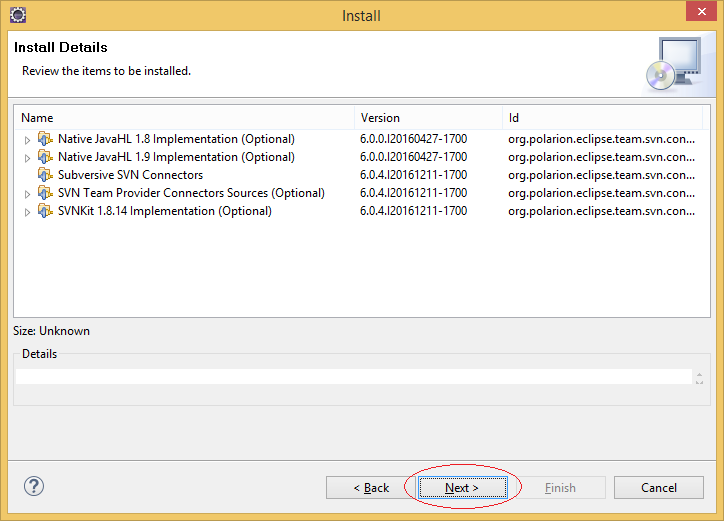Sort by the Id column header
The image size is (724, 521).
602,118
